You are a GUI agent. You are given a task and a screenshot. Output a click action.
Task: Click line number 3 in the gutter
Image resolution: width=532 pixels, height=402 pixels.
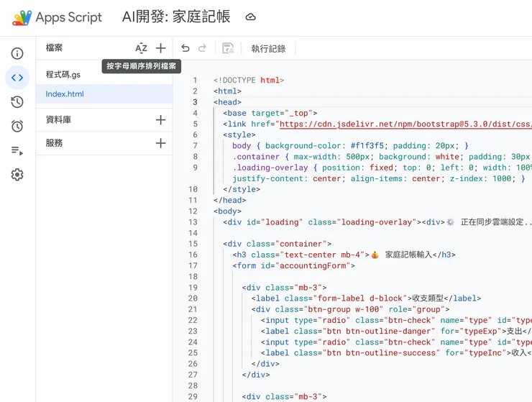pyautogui.click(x=195, y=102)
